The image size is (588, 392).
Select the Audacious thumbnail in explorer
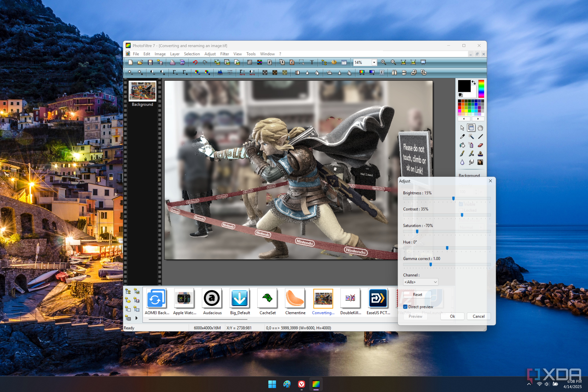tap(212, 298)
